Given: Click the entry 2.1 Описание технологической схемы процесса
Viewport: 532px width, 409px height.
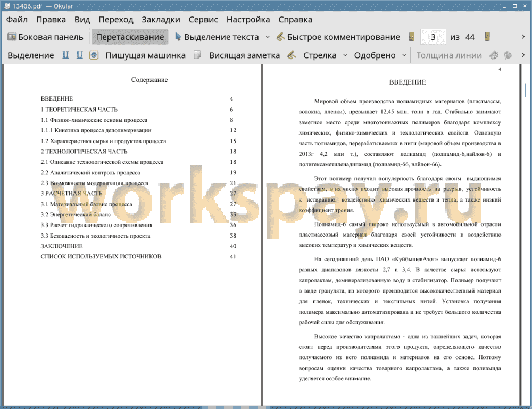Looking at the screenshot, I should click(x=102, y=162).
